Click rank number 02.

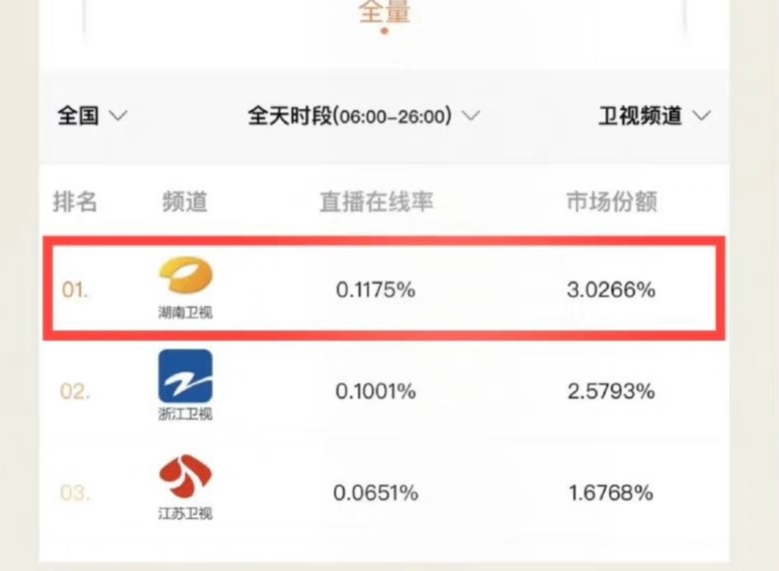(x=75, y=392)
